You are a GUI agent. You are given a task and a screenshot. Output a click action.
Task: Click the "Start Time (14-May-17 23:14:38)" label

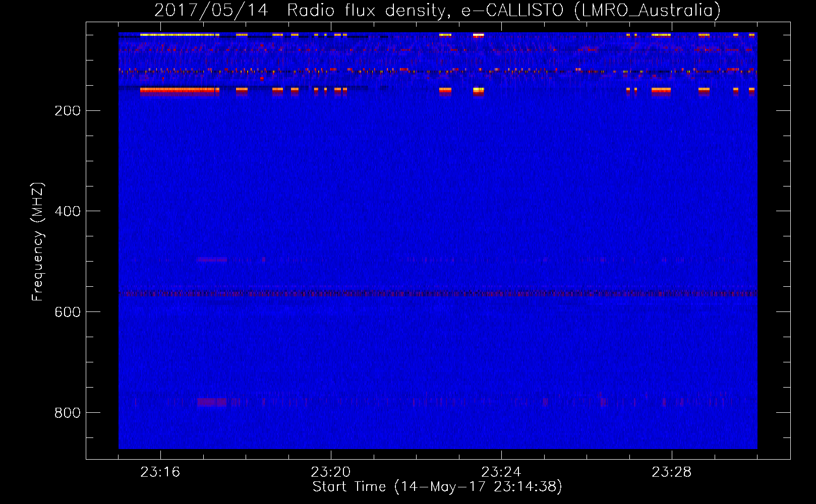[x=437, y=487]
